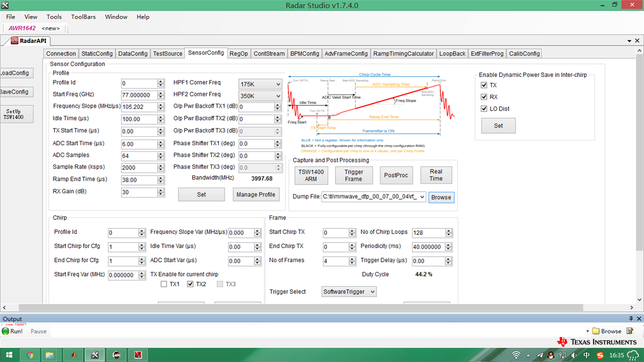Viewport: 644px width, 362px height.
Task: Open the Window menu
Action: 116,17
